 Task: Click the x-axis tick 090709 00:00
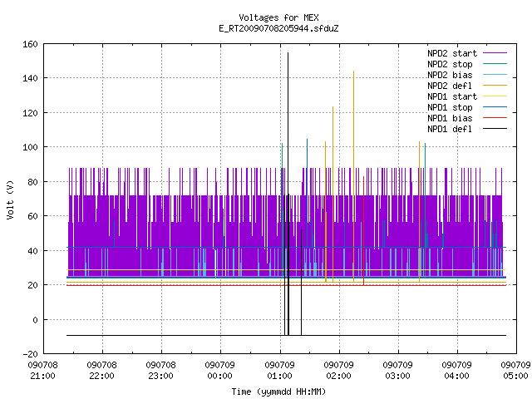click(x=219, y=371)
